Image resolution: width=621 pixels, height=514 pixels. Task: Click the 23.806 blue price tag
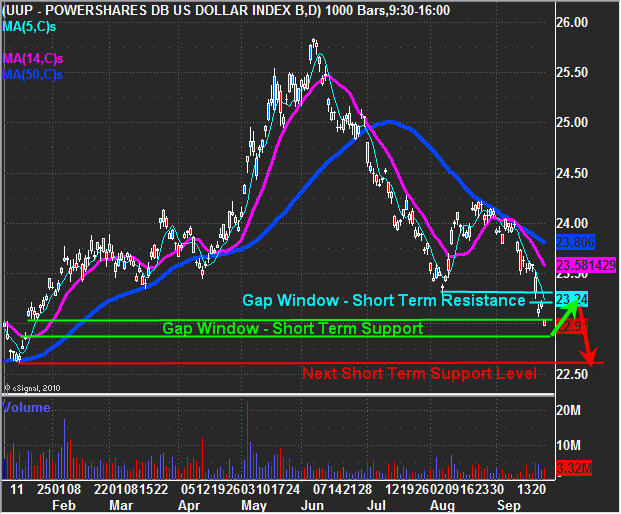(x=575, y=242)
